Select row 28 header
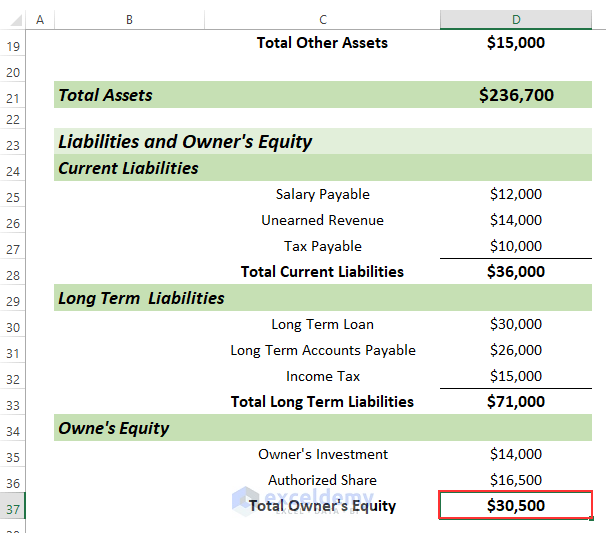The image size is (606, 533). (x=13, y=273)
